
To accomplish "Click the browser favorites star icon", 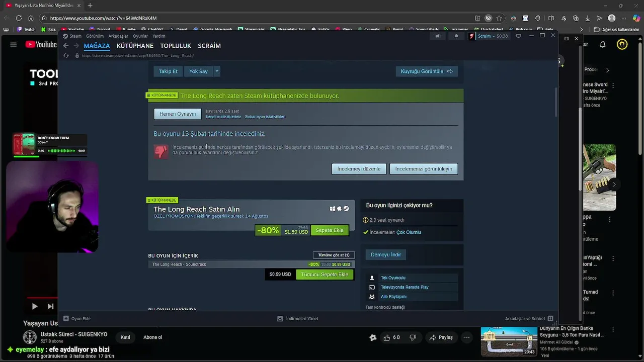I will click(x=499, y=18).
